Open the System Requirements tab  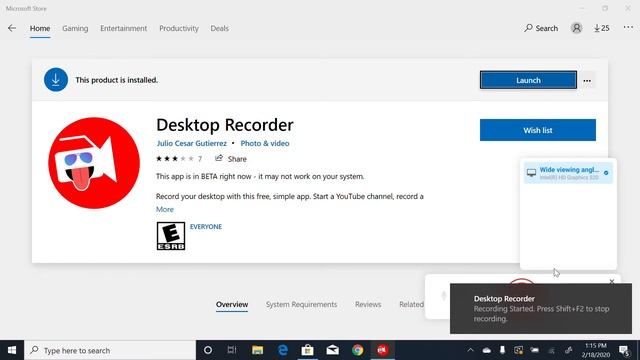301,304
